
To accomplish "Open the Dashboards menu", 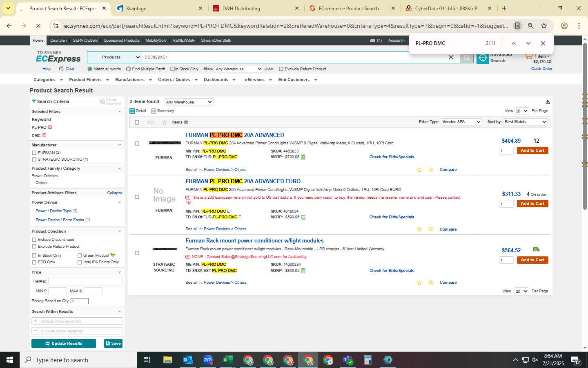I will [x=220, y=80].
